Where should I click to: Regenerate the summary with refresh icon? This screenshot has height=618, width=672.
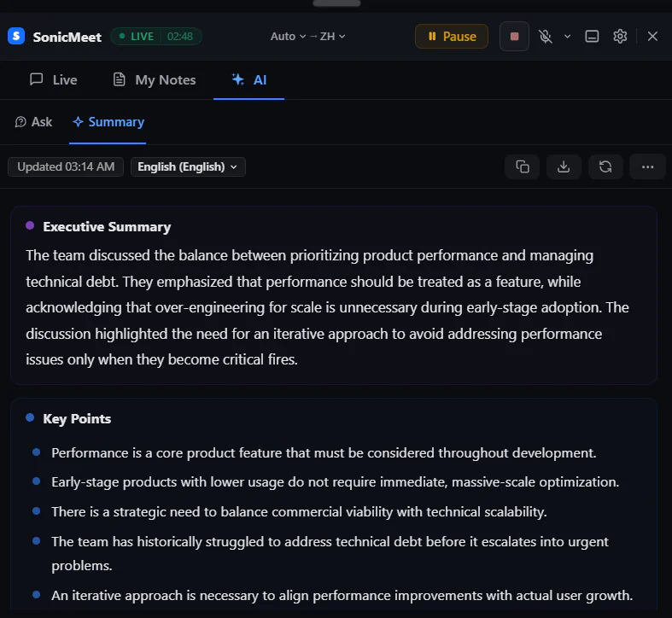[605, 166]
